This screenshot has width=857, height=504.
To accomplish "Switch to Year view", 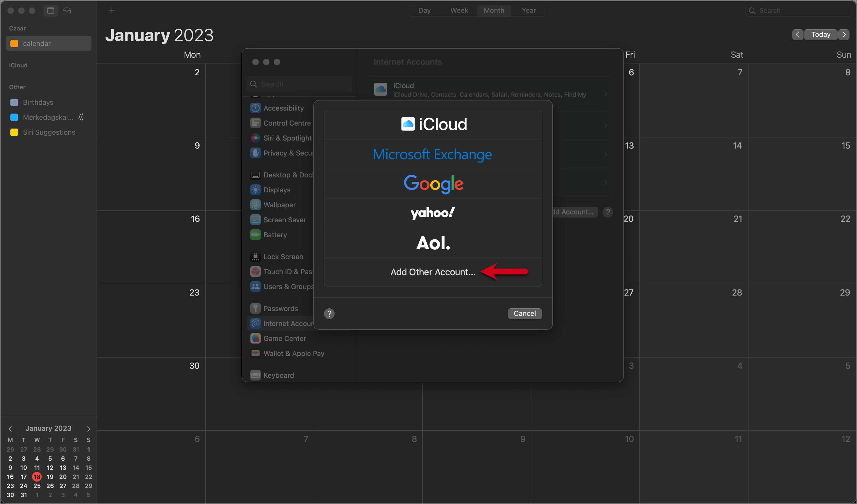I will pos(529,10).
